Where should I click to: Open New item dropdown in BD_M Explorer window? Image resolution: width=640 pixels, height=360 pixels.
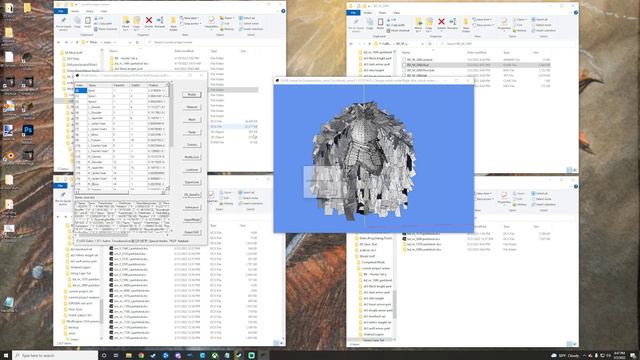point(482,20)
